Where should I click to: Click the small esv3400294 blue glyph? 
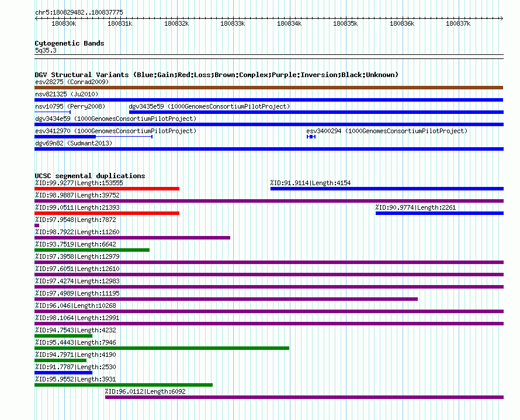tap(311, 137)
